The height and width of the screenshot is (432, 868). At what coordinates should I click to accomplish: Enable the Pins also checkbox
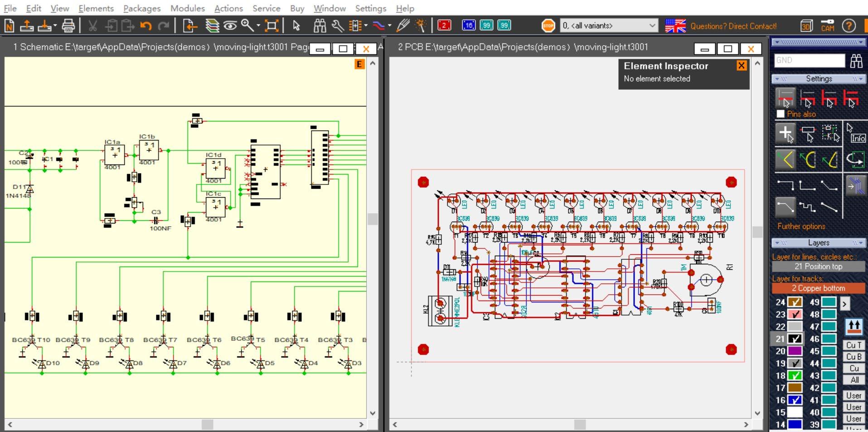[781, 114]
